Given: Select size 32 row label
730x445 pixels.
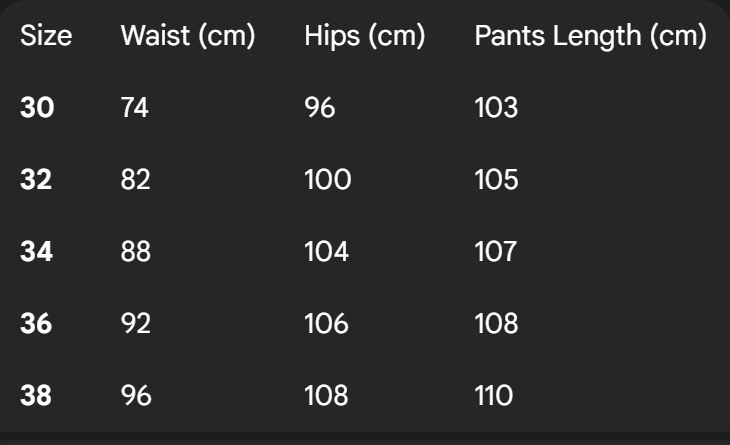Looking at the screenshot, I should click(37, 180).
